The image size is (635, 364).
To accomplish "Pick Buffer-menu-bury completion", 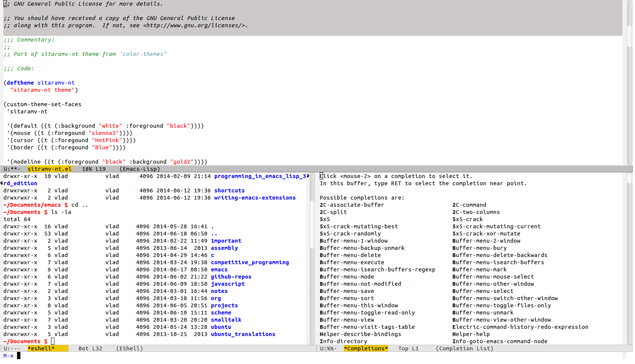I will click(480, 248).
